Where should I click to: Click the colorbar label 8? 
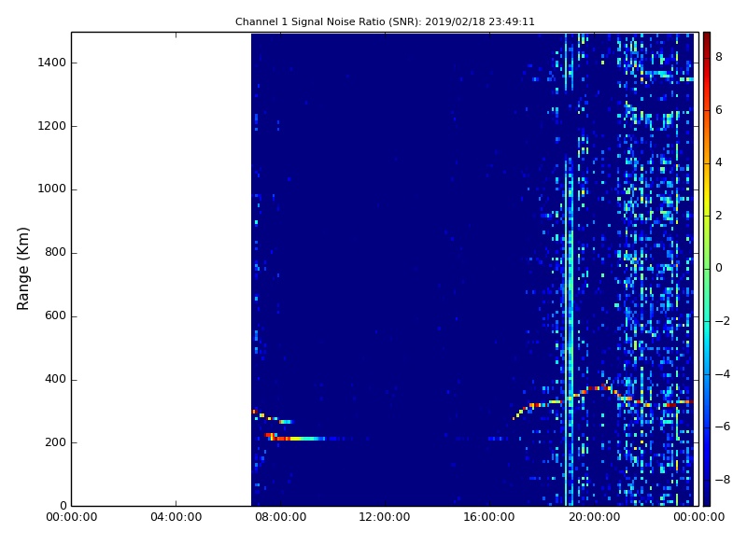pyautogui.click(x=719, y=57)
